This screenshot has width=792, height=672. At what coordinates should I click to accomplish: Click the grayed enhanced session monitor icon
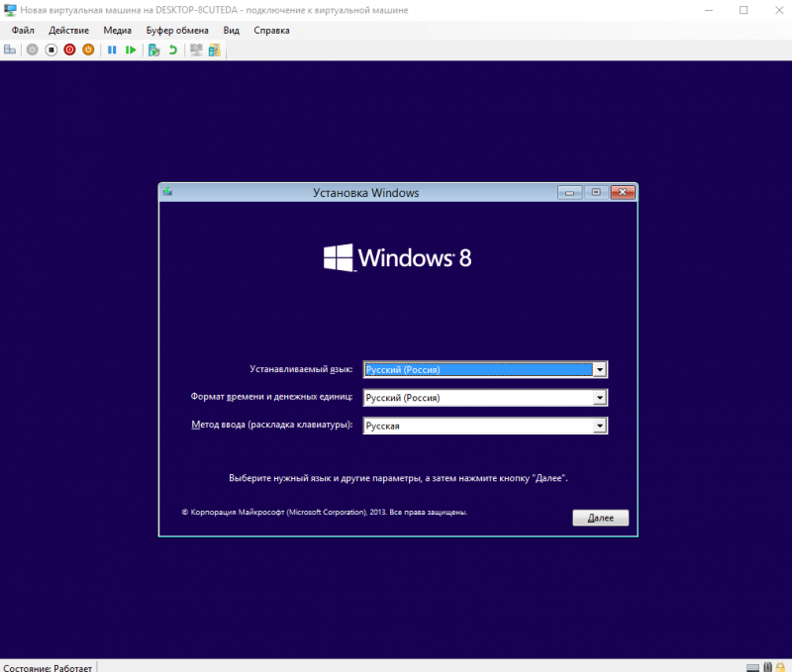pos(196,49)
